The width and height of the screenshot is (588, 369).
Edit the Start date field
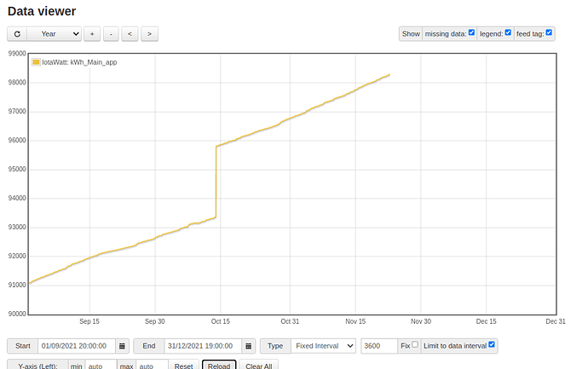pos(77,346)
